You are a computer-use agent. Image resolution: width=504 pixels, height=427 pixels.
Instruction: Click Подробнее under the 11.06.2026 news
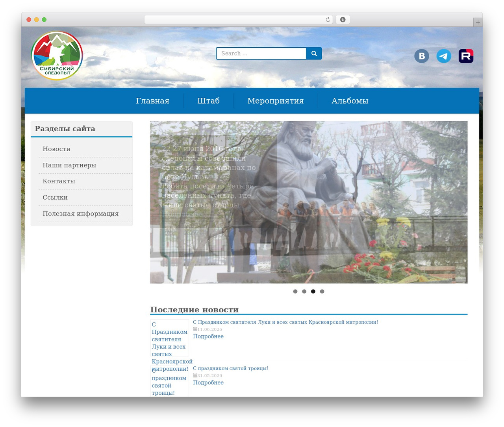[208, 336]
